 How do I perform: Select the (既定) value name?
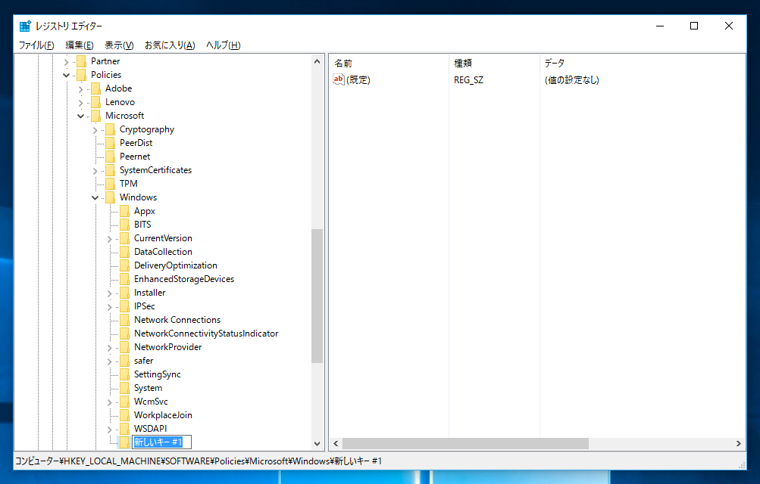pos(358,80)
